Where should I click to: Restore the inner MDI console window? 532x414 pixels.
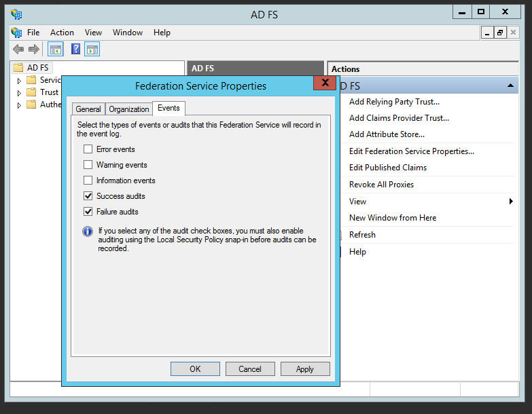click(500, 33)
